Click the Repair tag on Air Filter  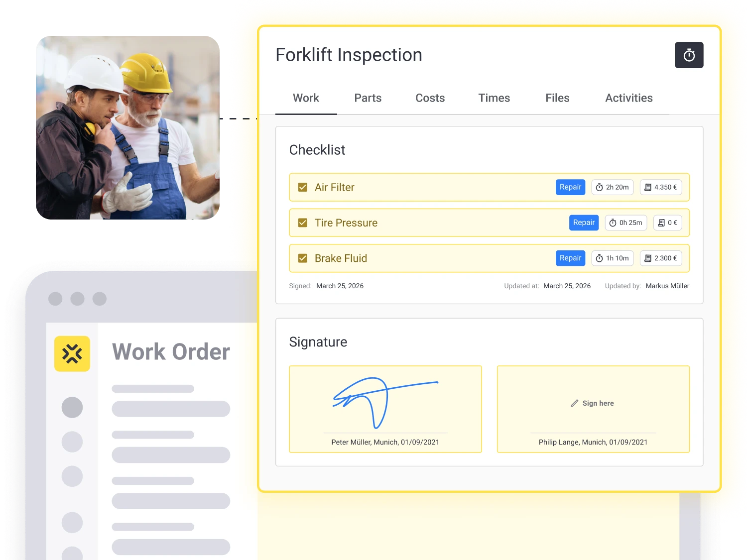[570, 187]
